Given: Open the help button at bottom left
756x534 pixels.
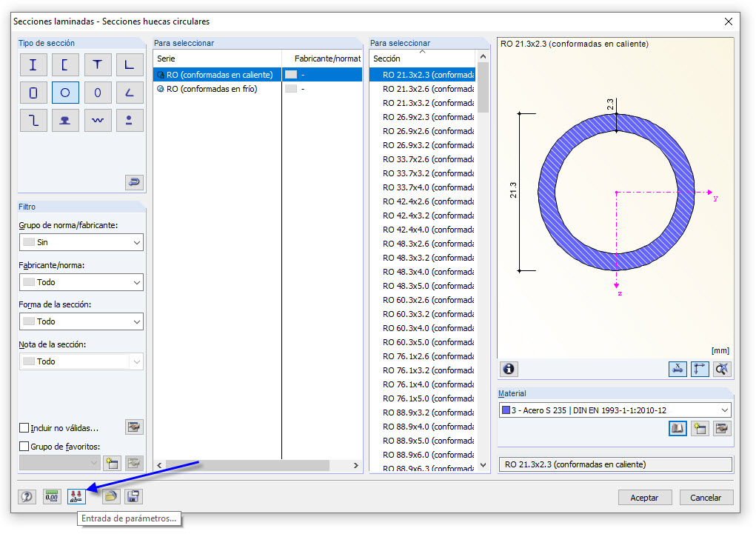Looking at the screenshot, I should 27,496.
